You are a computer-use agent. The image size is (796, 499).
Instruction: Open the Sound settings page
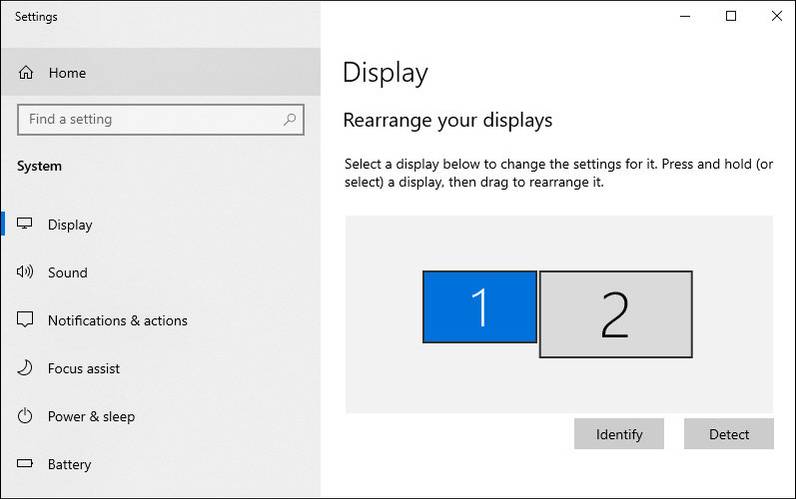tap(67, 273)
